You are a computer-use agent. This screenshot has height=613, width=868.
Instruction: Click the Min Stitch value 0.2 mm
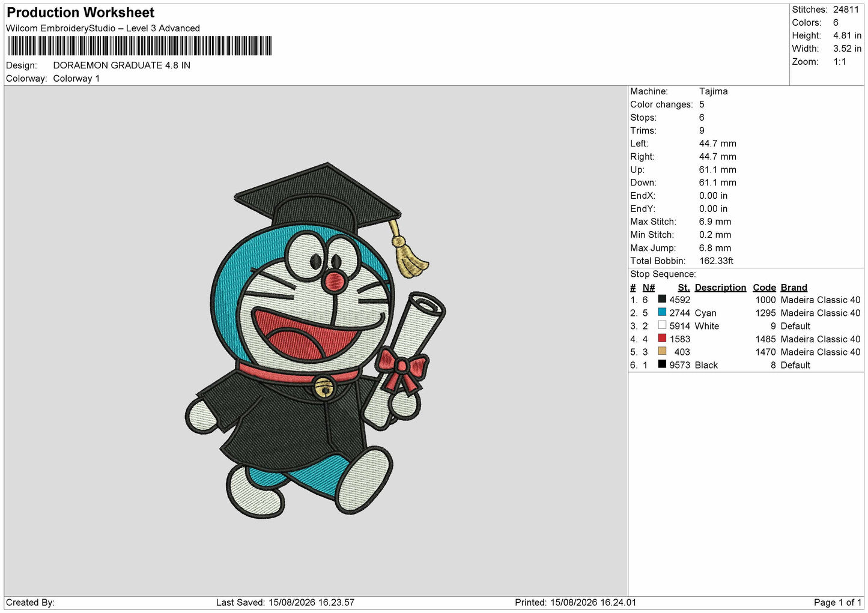tap(715, 235)
